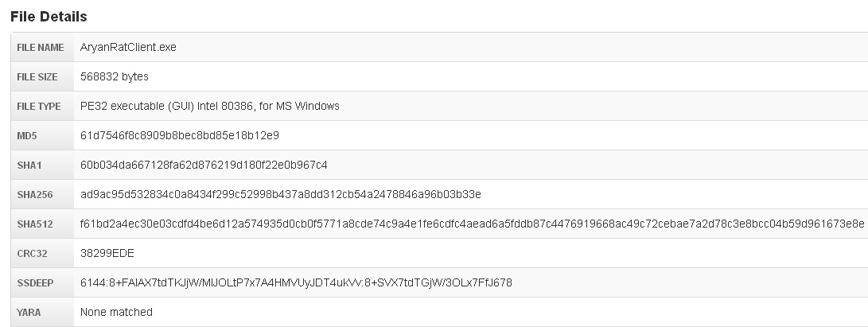Select the SHA256 hash value

[x=281, y=195]
